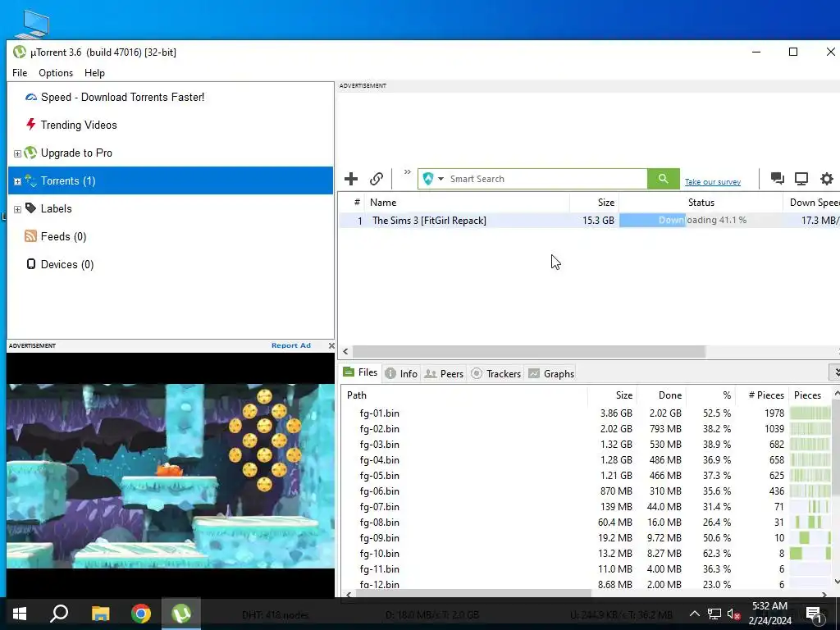Click the torrent list horizontal scrollbar

[x=529, y=351]
